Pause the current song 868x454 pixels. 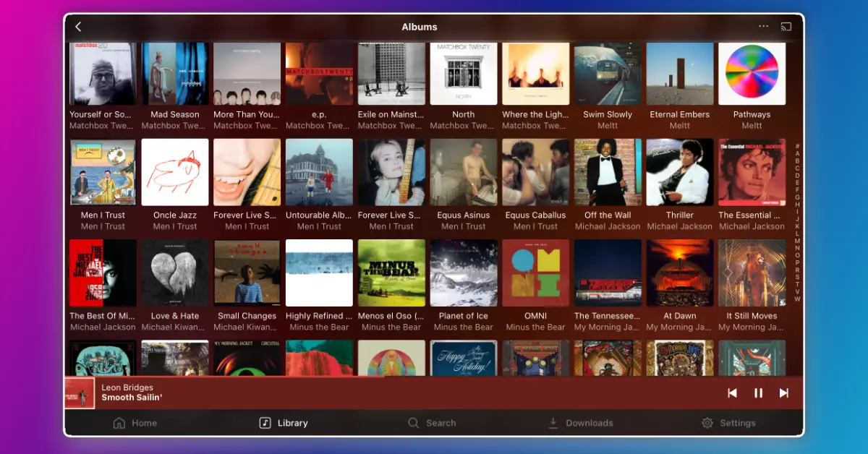coord(758,393)
